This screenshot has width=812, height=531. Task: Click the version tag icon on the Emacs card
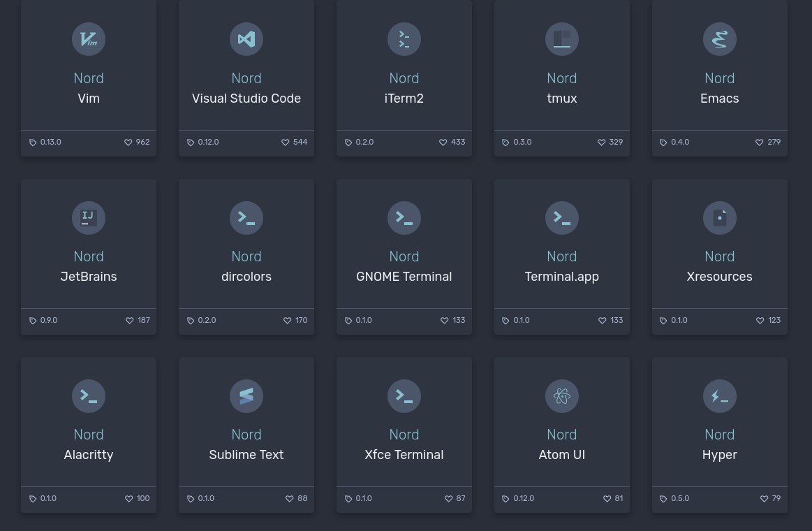(663, 142)
